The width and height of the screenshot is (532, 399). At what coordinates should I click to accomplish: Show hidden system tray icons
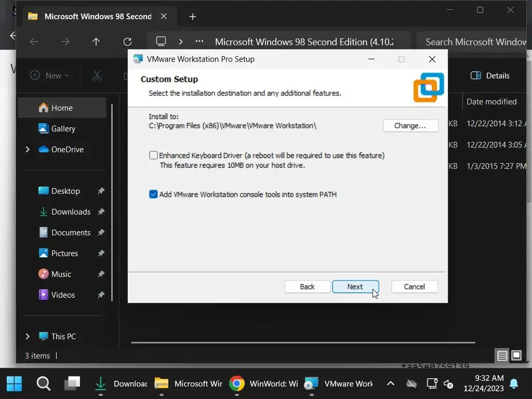[391, 384]
